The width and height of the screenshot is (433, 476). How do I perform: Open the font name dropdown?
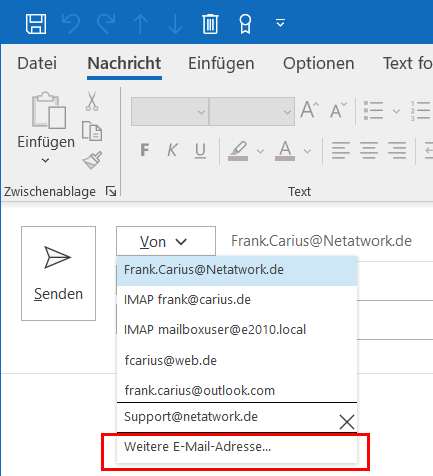pos(170,112)
